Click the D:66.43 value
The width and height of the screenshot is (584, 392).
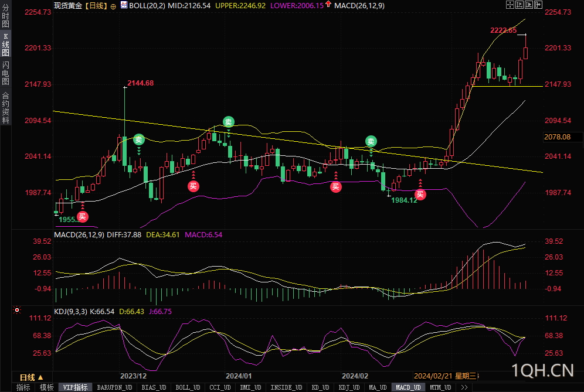pyautogui.click(x=131, y=312)
